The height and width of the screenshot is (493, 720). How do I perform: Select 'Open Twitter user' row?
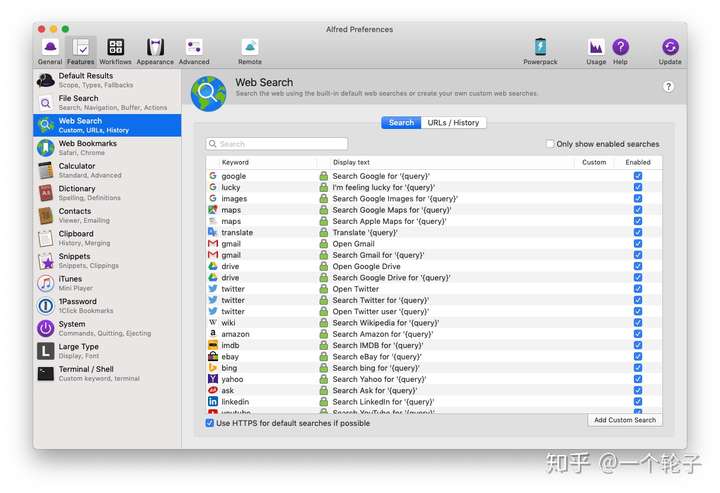434,311
